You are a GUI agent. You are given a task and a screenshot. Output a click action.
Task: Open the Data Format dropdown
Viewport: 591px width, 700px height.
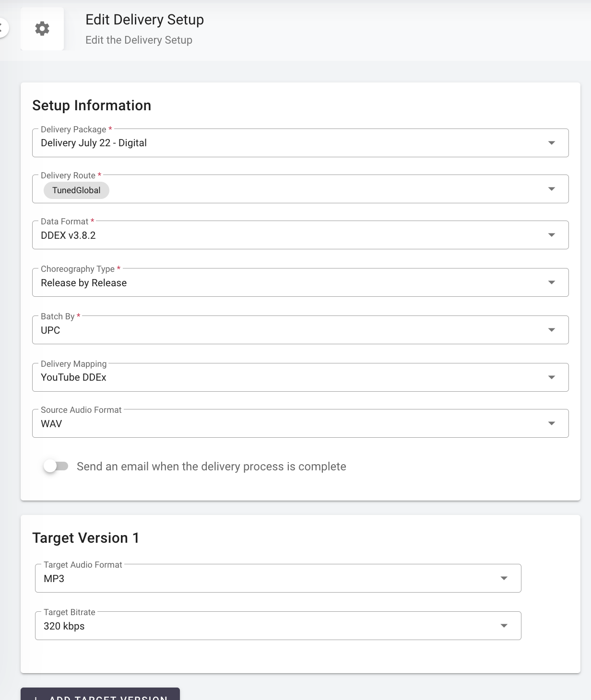coord(300,235)
